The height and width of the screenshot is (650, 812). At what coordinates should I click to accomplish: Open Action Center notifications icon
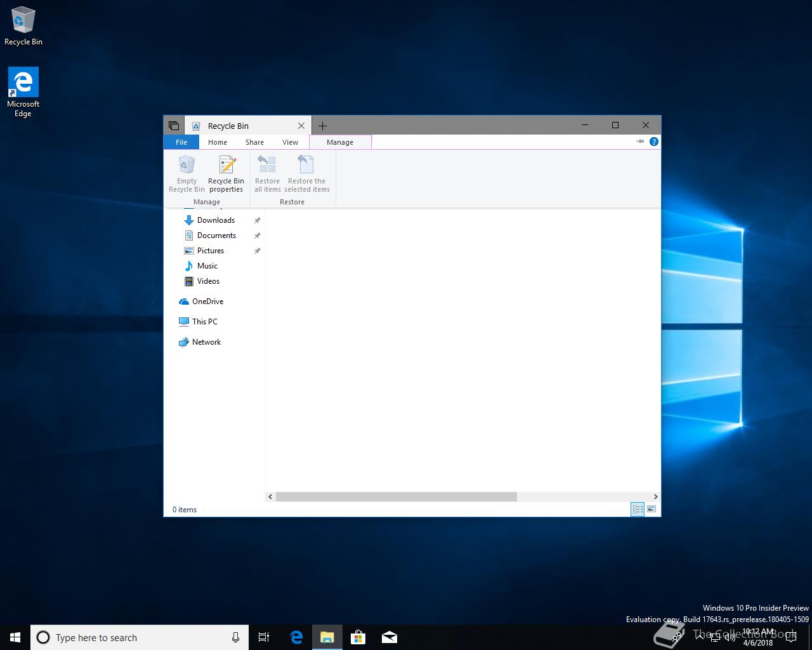point(791,637)
